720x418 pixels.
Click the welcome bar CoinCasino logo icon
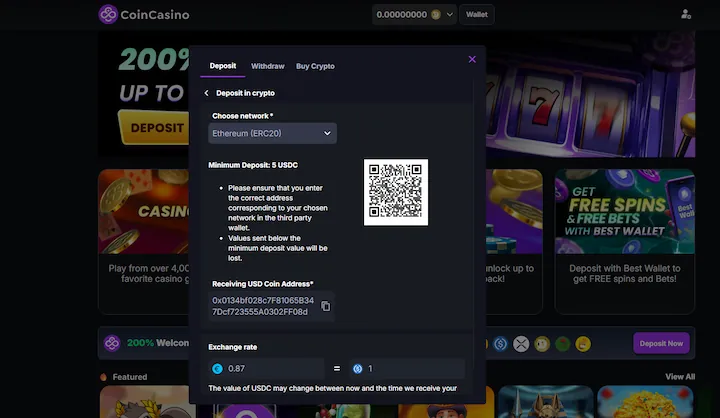(112, 343)
